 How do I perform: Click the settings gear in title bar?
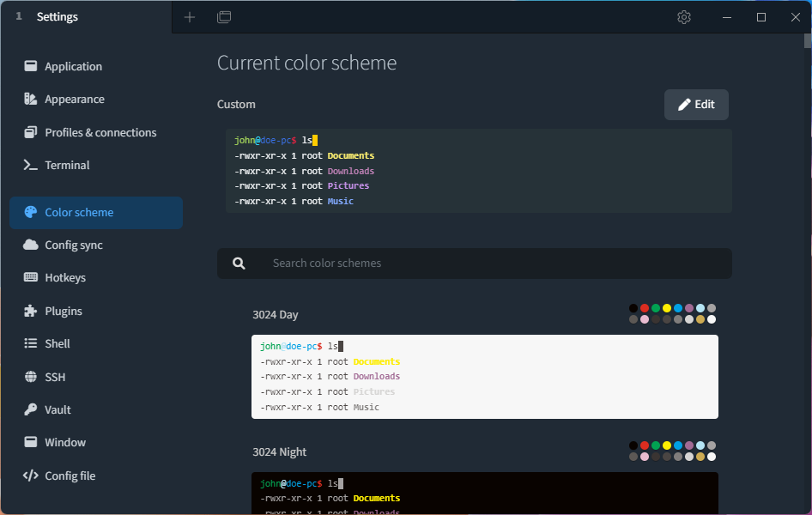684,17
